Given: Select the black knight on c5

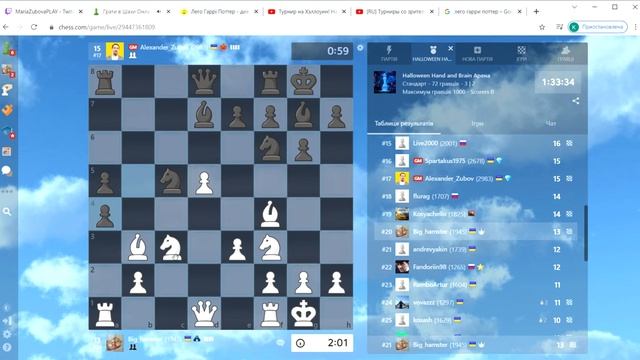Looking at the screenshot, I should [x=171, y=181].
